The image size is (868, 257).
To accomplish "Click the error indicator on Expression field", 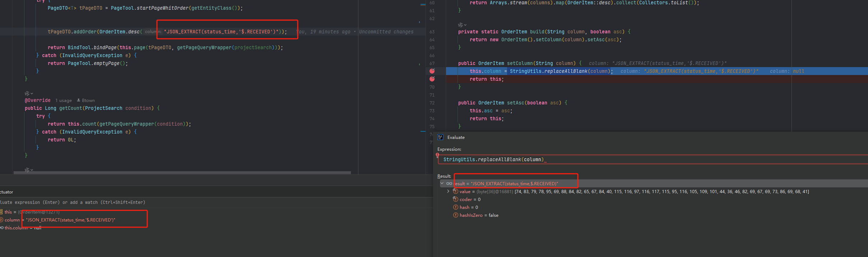I will tap(437, 155).
